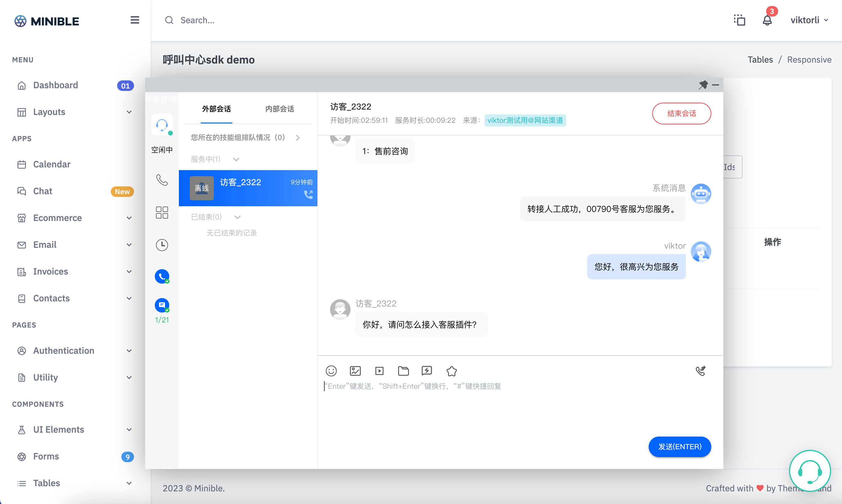Viewport: 842px width, 504px height.
Task: Open the grid apps icon in sidebar
Action: [162, 213]
